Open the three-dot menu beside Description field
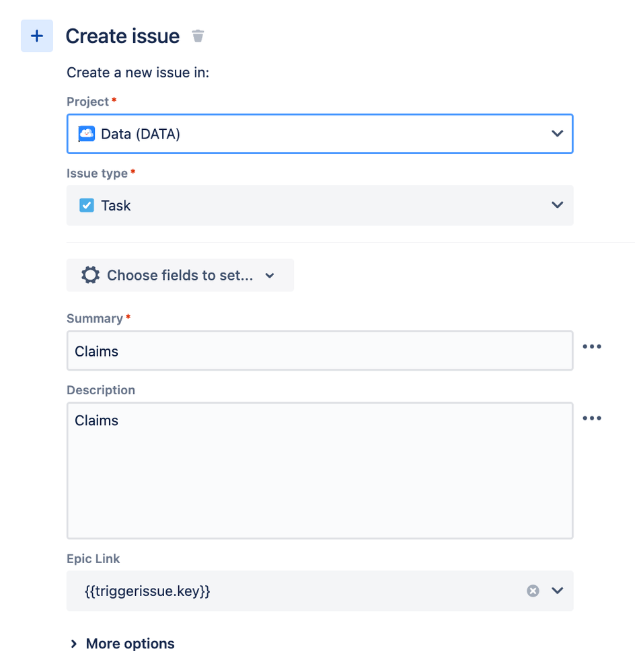635x672 pixels. 592,418
